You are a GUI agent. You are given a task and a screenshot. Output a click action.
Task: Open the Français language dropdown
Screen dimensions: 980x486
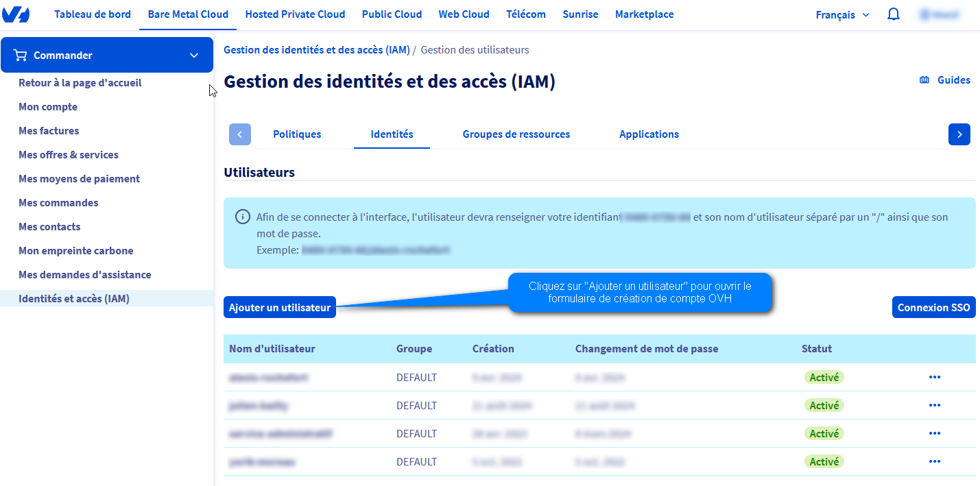pos(843,14)
